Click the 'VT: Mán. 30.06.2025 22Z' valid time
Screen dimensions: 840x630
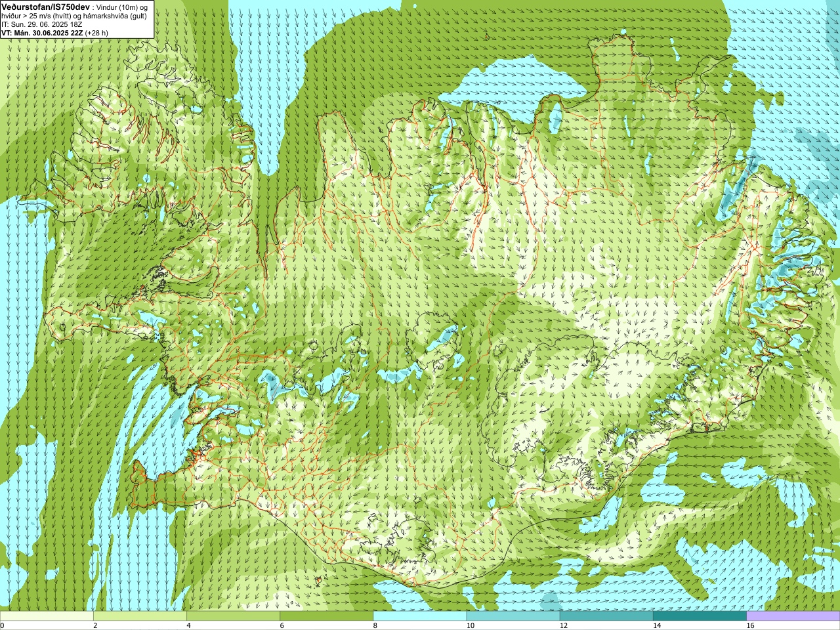pyautogui.click(x=41, y=32)
